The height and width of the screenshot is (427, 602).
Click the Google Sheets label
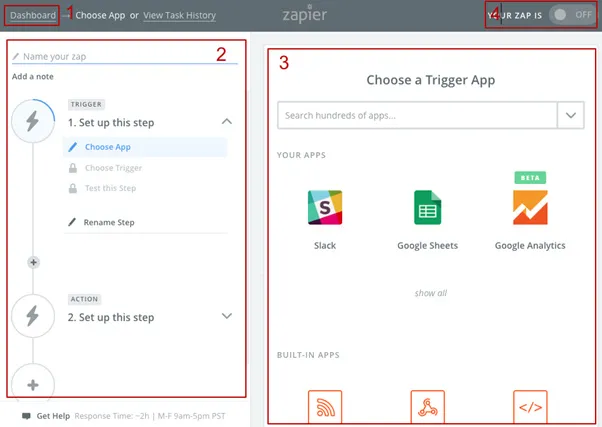(427, 246)
